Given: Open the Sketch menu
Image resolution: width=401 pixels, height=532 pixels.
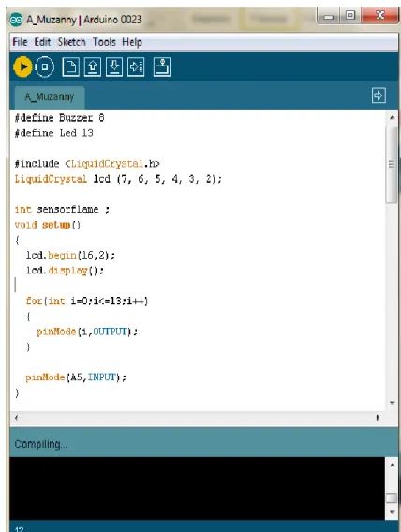Looking at the screenshot, I should coord(71,42).
